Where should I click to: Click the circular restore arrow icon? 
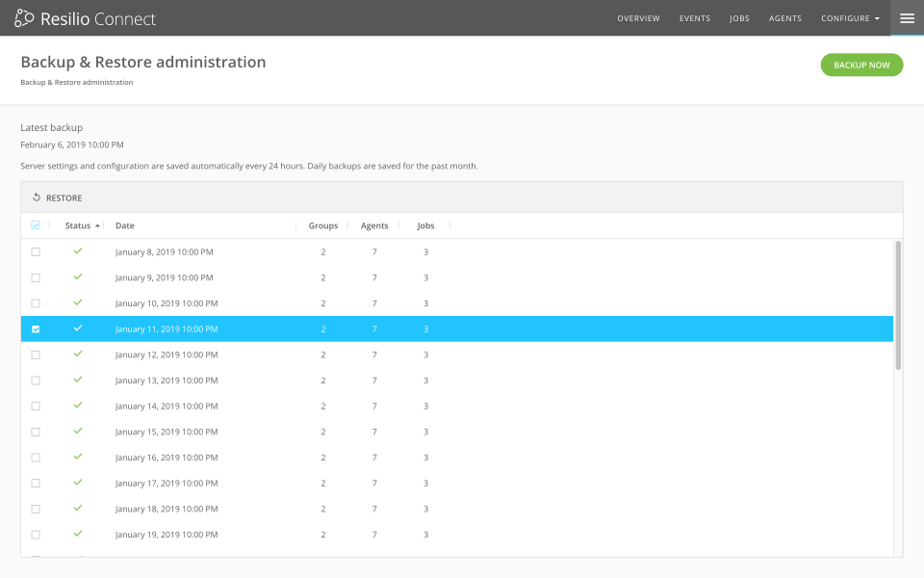37,197
